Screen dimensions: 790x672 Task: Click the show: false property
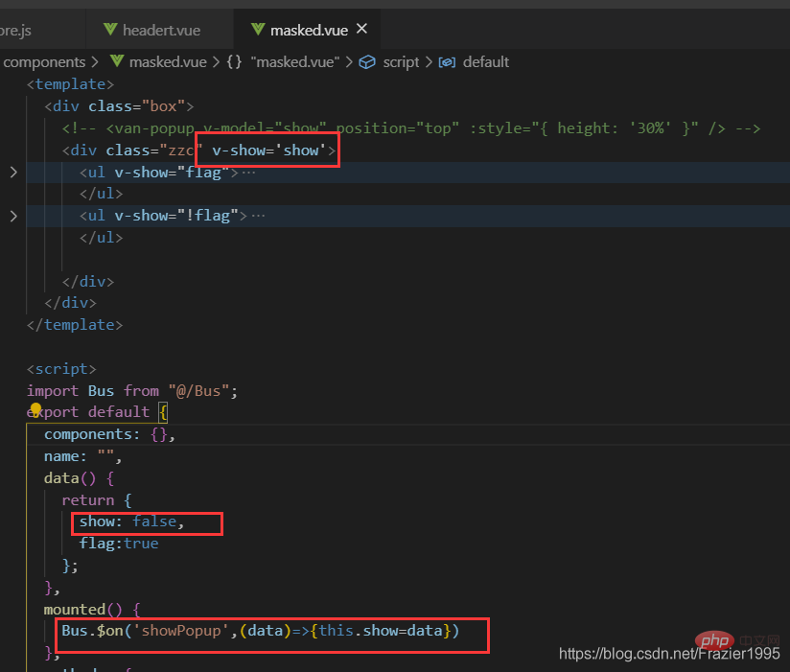[x=132, y=521]
